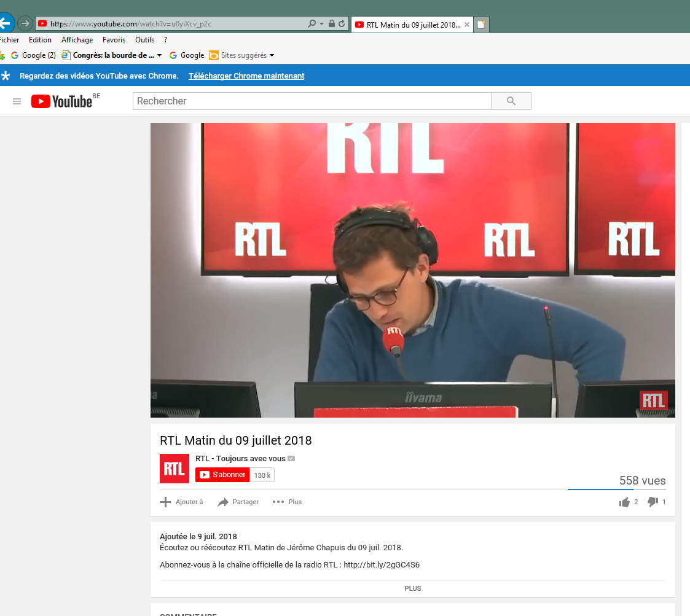Expand the Congrès favorite dropdown arrow

pos(159,55)
